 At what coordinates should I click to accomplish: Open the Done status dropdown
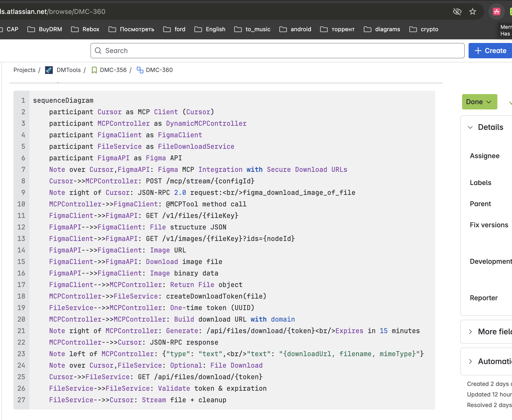click(479, 102)
